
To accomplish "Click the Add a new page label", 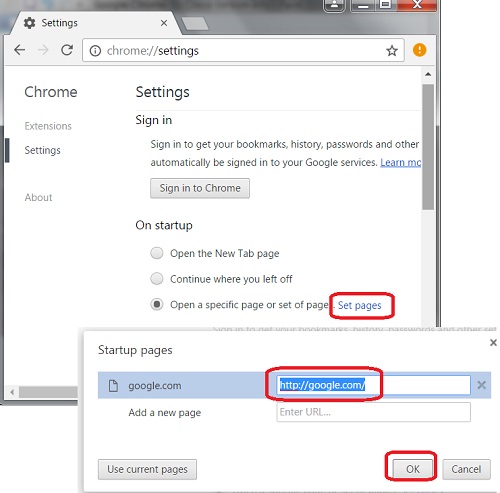I will (x=165, y=413).
